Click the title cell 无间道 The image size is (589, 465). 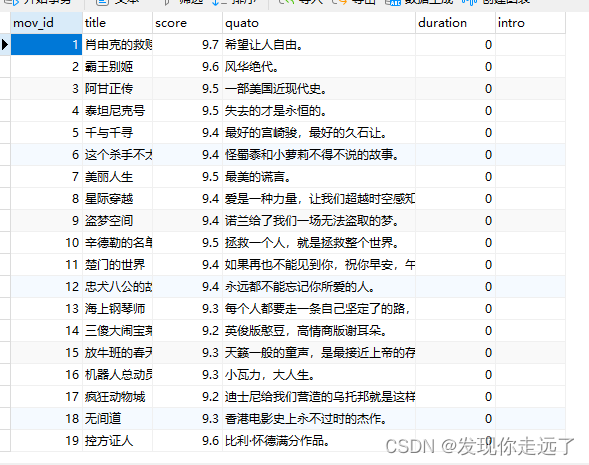tap(118, 419)
